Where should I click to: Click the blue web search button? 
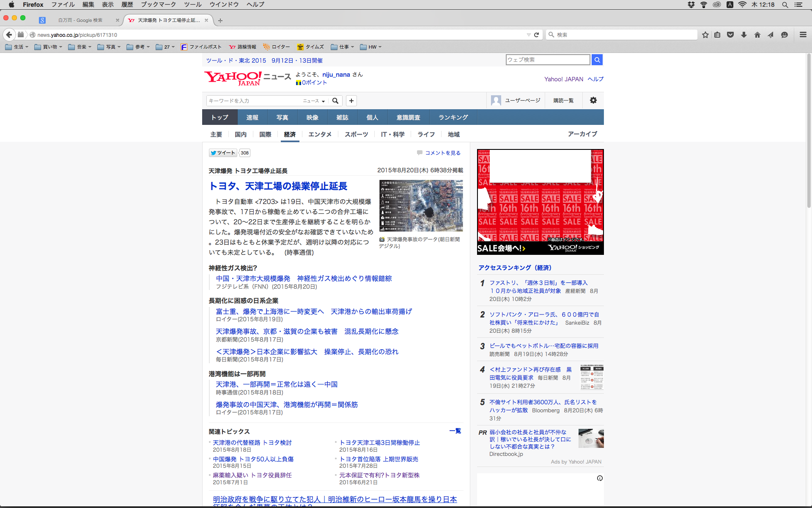597,60
